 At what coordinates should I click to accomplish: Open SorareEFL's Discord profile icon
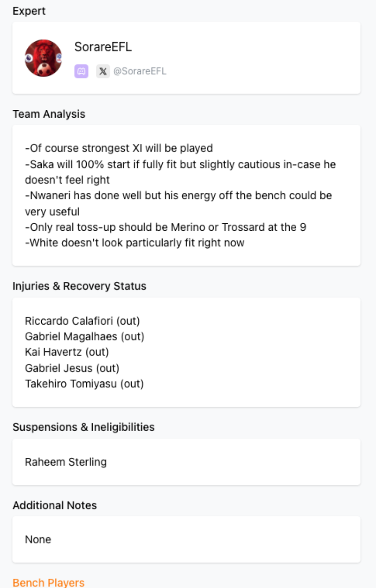pos(82,71)
